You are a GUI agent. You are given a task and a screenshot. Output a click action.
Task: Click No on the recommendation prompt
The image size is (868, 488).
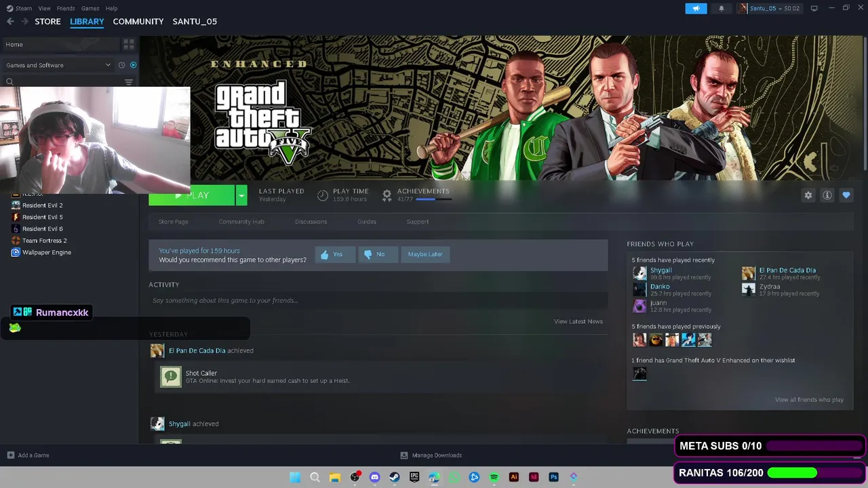tap(378, 254)
